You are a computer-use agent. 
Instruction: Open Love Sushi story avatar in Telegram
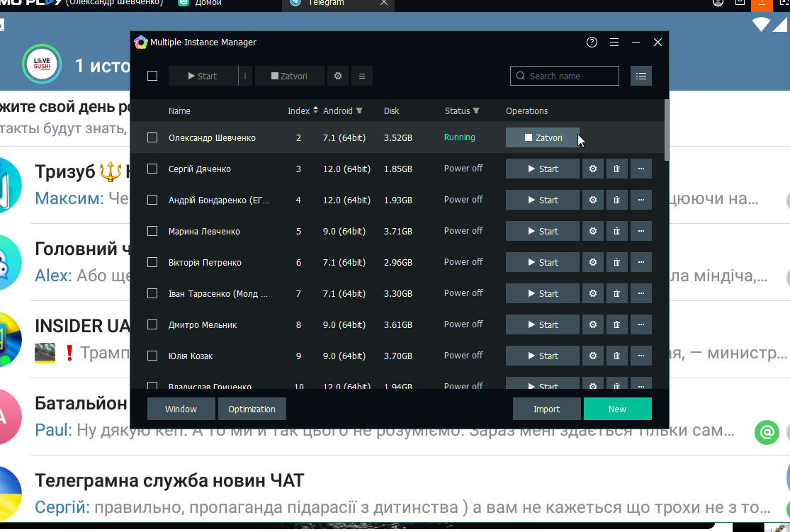tap(42, 64)
